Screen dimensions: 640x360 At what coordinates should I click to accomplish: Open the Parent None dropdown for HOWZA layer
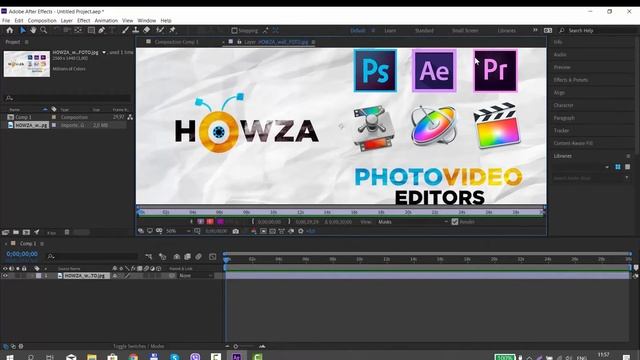195,276
